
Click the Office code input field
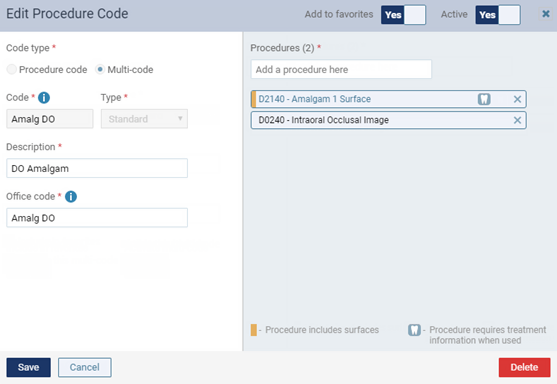pos(97,218)
